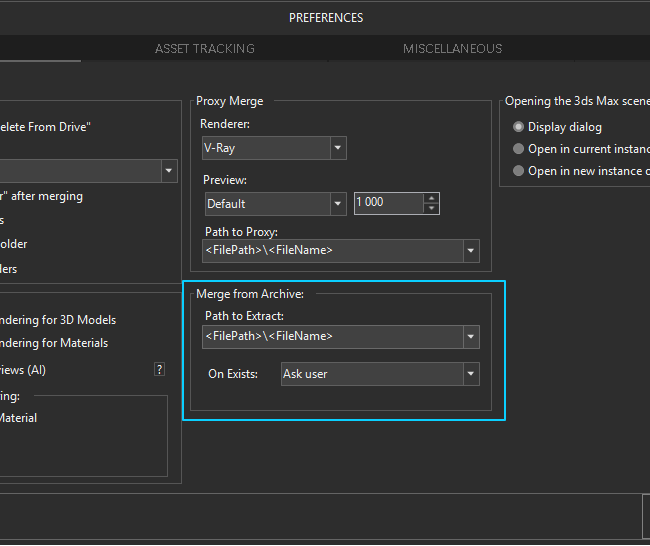The image size is (650, 546).
Task: Select the Display dialog radio button
Action: [518, 127]
